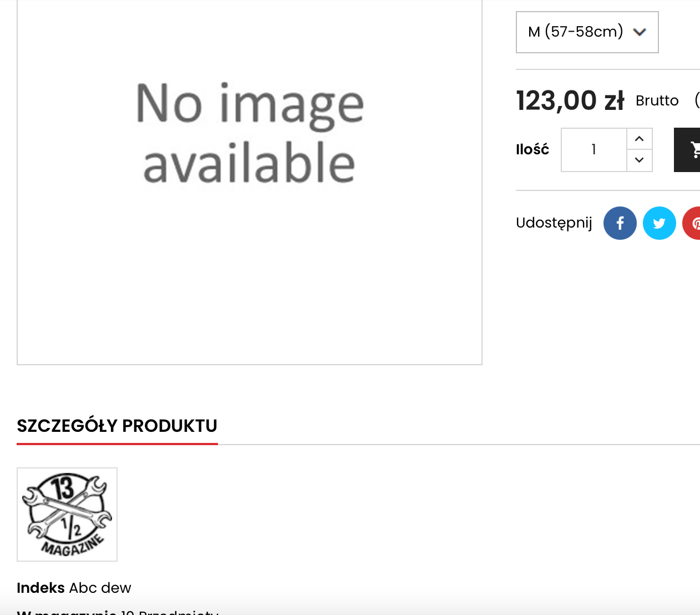Open the M (57-58cm) size dropdown
This screenshot has height=615, width=700.
click(587, 32)
